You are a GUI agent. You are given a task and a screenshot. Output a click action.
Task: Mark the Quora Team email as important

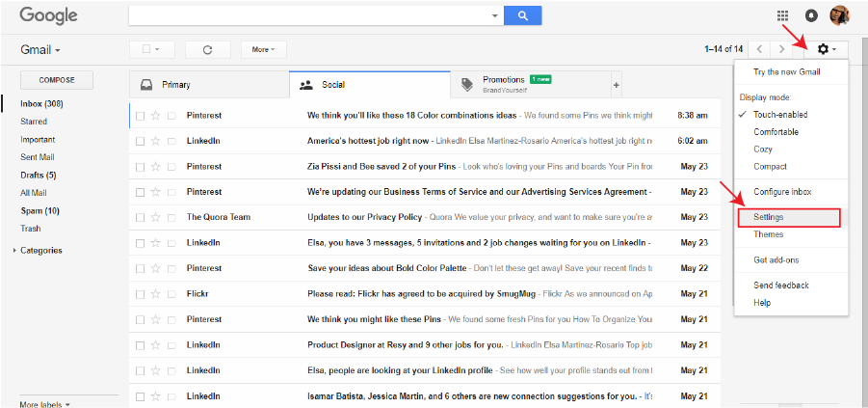tap(171, 217)
